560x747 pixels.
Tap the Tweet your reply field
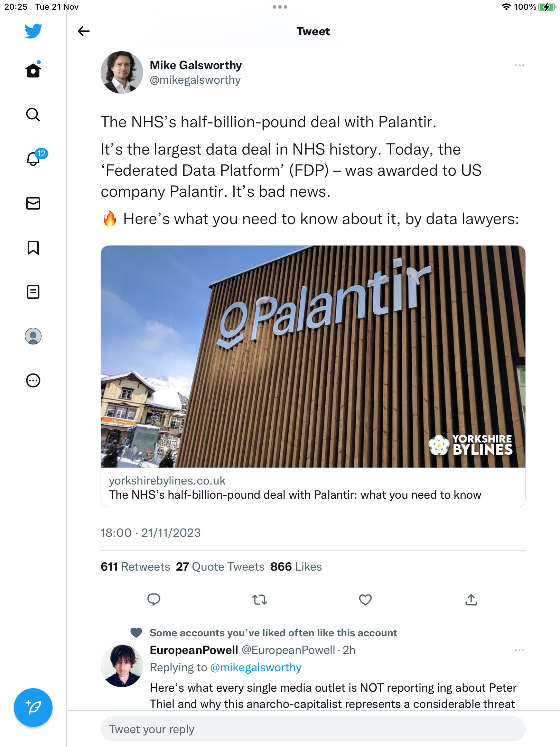[x=313, y=729]
